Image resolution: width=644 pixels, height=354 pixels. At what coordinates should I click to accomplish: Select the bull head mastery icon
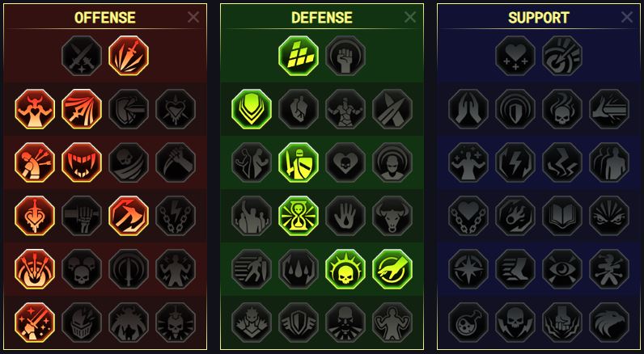coord(392,216)
